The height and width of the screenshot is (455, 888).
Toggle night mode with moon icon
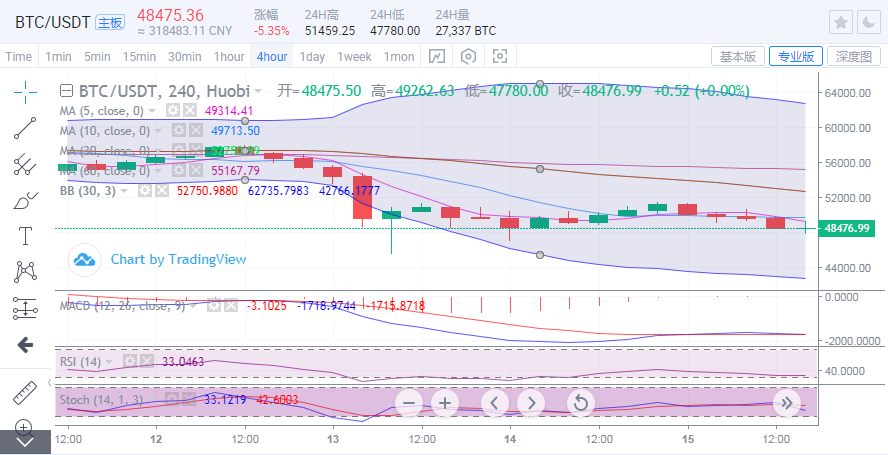tap(868, 22)
